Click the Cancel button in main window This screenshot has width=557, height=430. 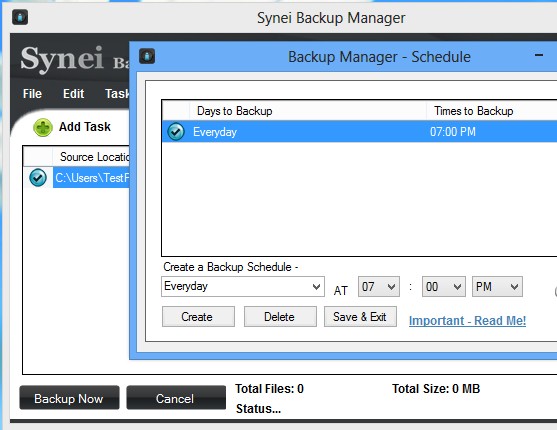(176, 398)
